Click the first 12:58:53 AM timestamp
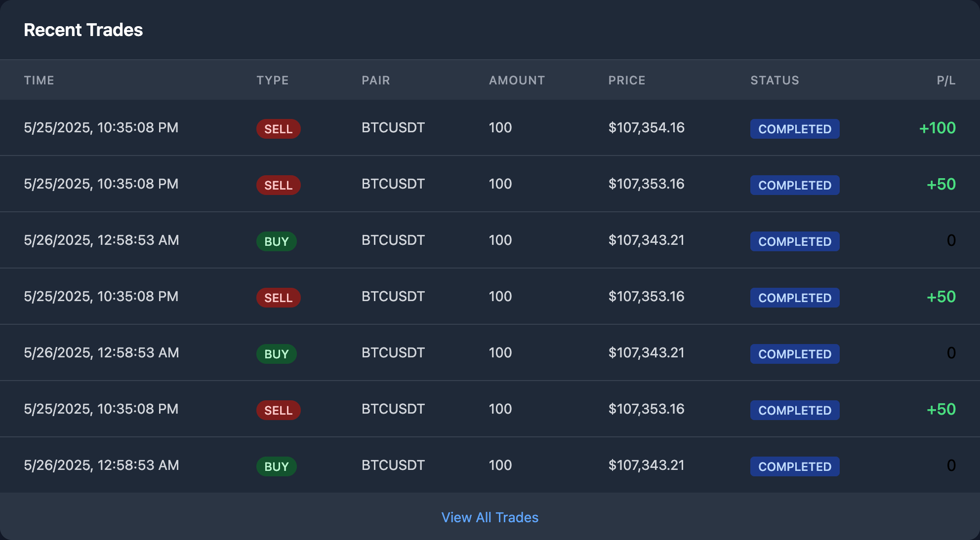The width and height of the screenshot is (980, 540). click(x=101, y=240)
